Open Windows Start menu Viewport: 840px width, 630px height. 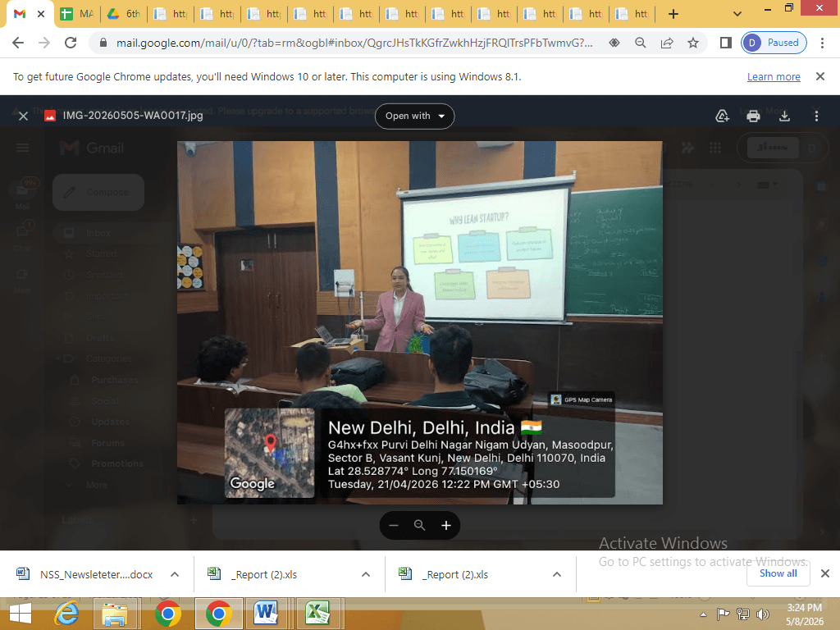[21, 614]
